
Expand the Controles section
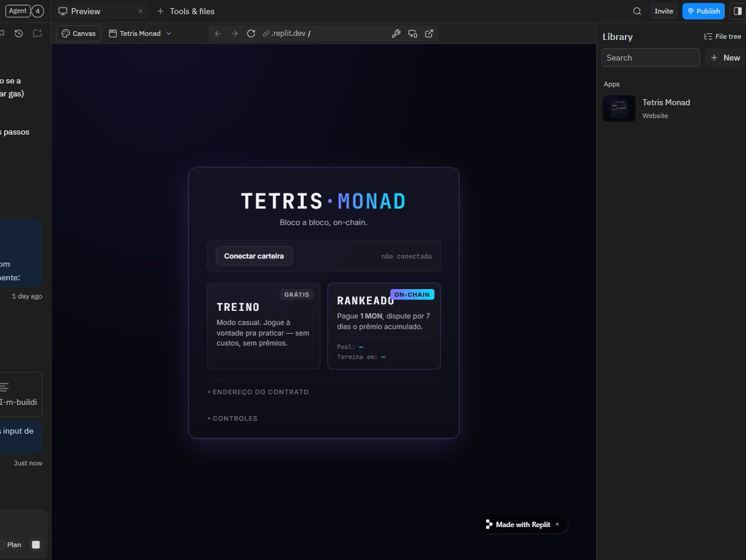[x=233, y=418]
